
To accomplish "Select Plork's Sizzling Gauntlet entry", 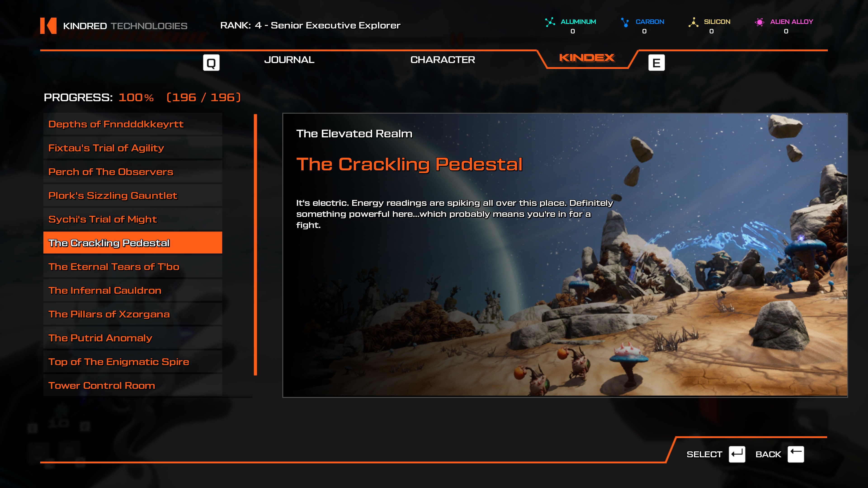I will point(133,195).
